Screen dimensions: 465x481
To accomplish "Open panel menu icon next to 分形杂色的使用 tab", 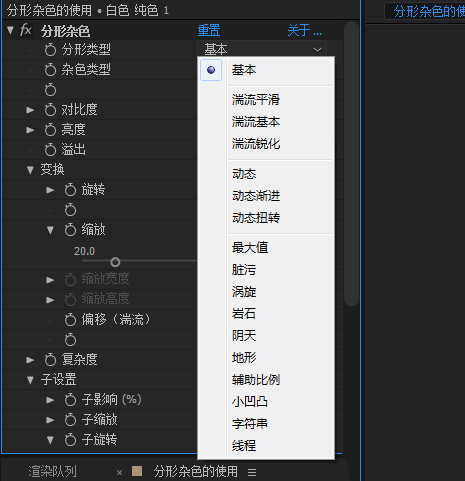I will pos(252,472).
